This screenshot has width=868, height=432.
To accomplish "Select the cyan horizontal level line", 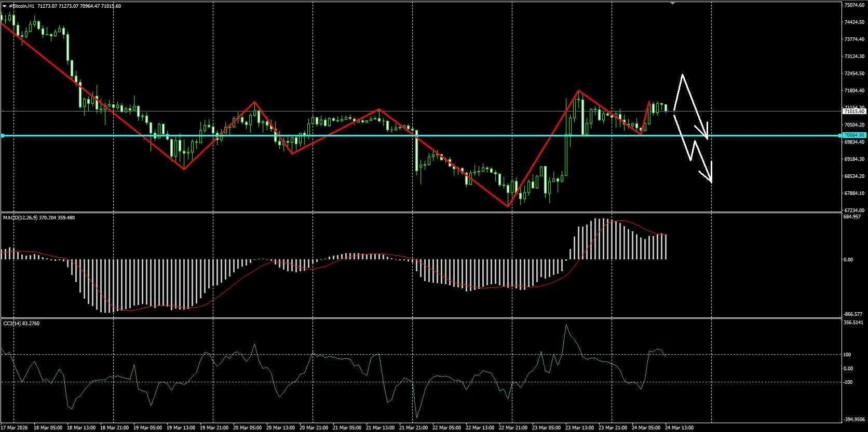I will coord(421,135).
